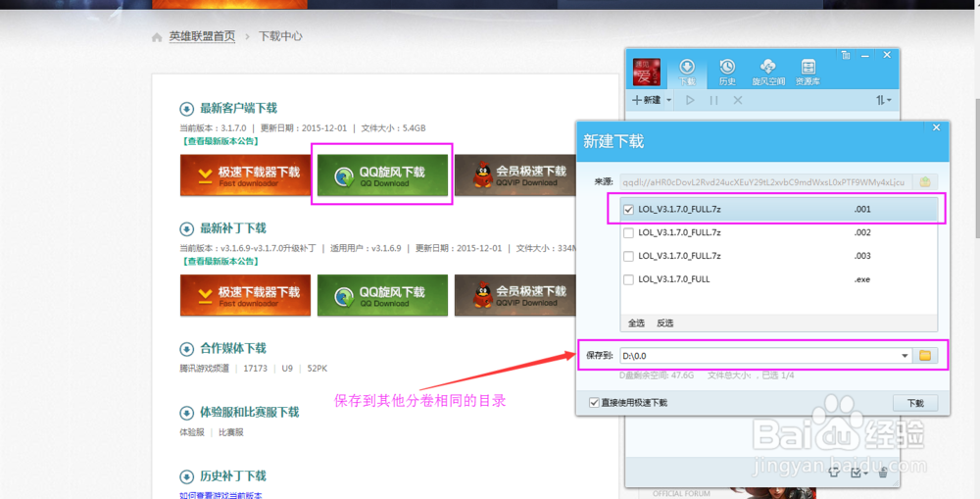Click the .exe extension text in file list

(861, 279)
